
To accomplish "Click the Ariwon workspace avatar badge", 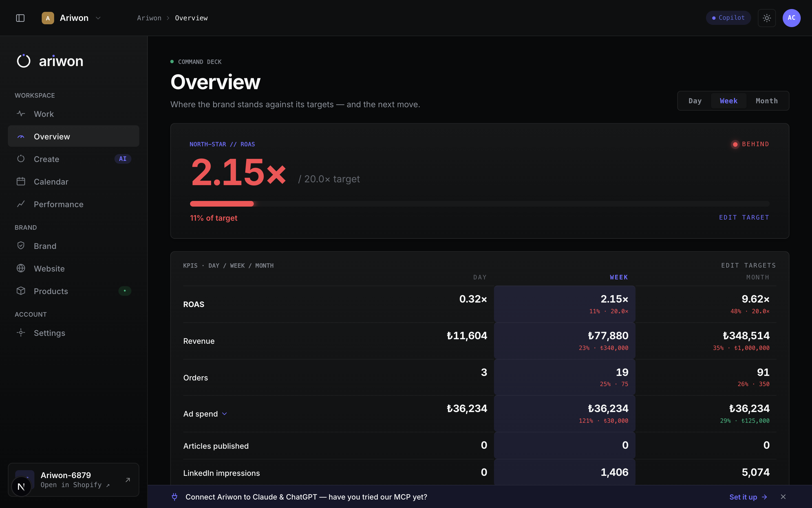I will [x=48, y=18].
